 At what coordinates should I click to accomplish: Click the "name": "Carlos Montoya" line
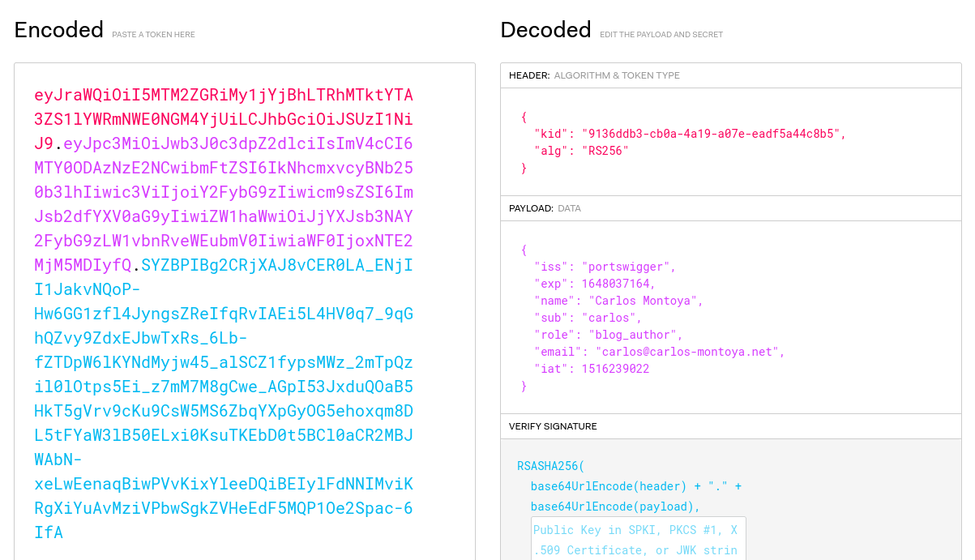click(x=618, y=301)
